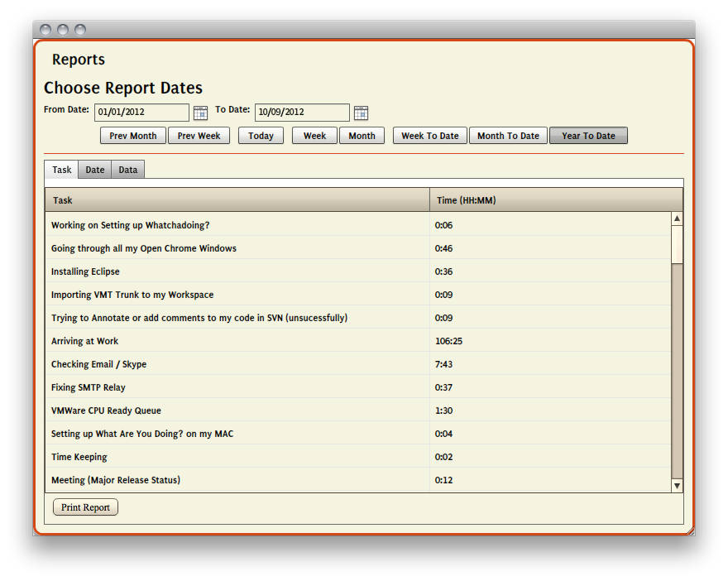This screenshot has width=728, height=581.
Task: Select the Task tab
Action: (62, 170)
